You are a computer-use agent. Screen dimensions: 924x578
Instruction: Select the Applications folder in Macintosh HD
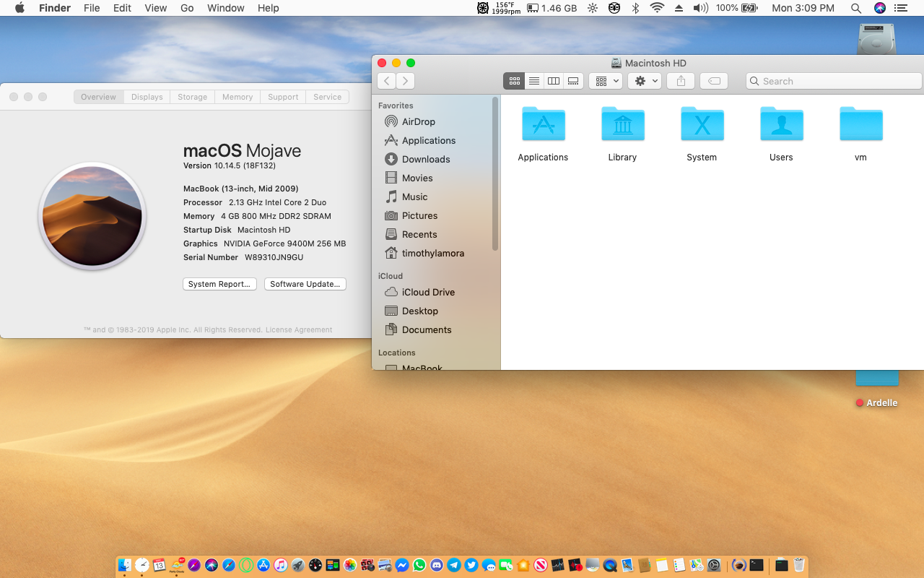point(543,124)
